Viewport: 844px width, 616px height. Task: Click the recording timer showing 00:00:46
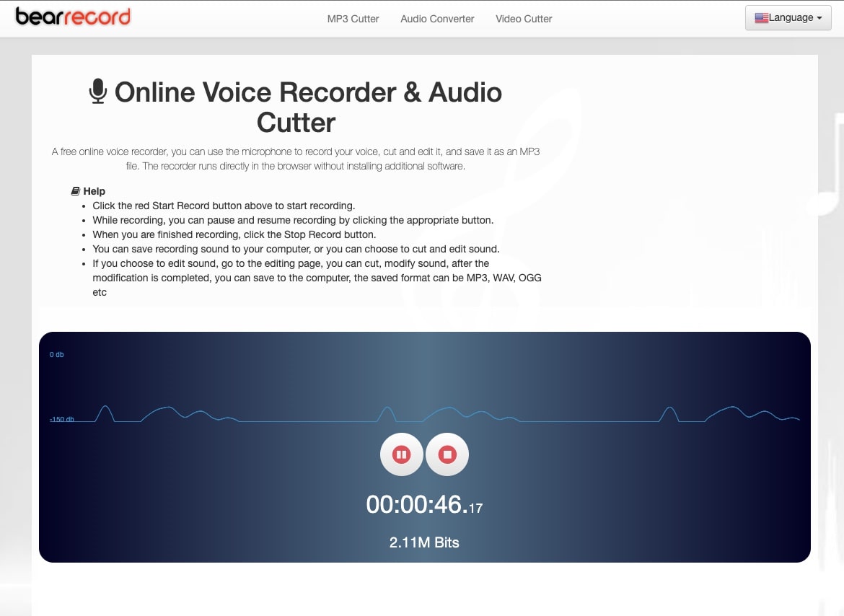click(x=424, y=504)
